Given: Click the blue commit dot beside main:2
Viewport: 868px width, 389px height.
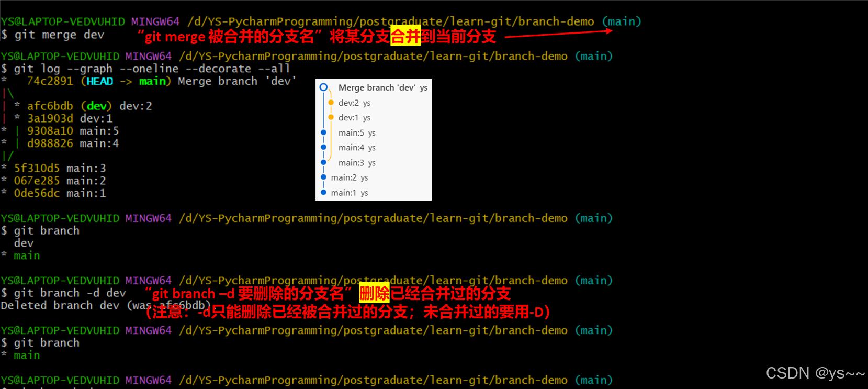Looking at the screenshot, I should [x=323, y=177].
